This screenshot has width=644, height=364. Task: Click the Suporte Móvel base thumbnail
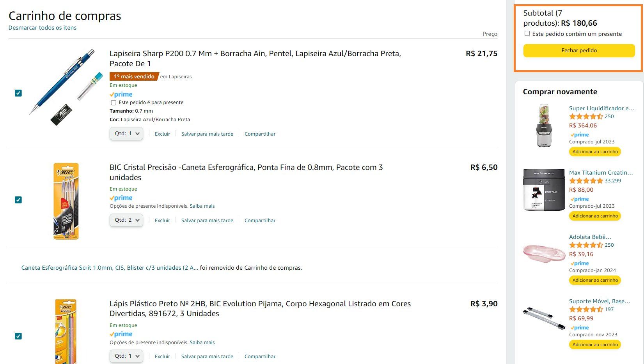pyautogui.click(x=544, y=318)
